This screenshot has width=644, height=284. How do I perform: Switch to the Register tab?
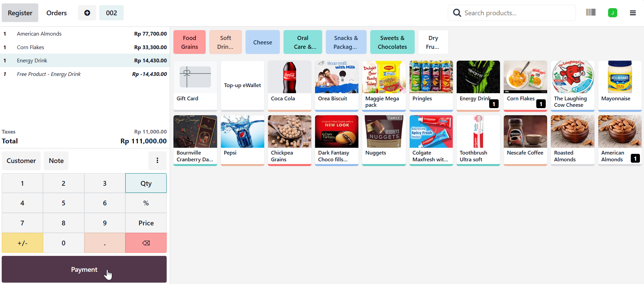[x=20, y=13]
